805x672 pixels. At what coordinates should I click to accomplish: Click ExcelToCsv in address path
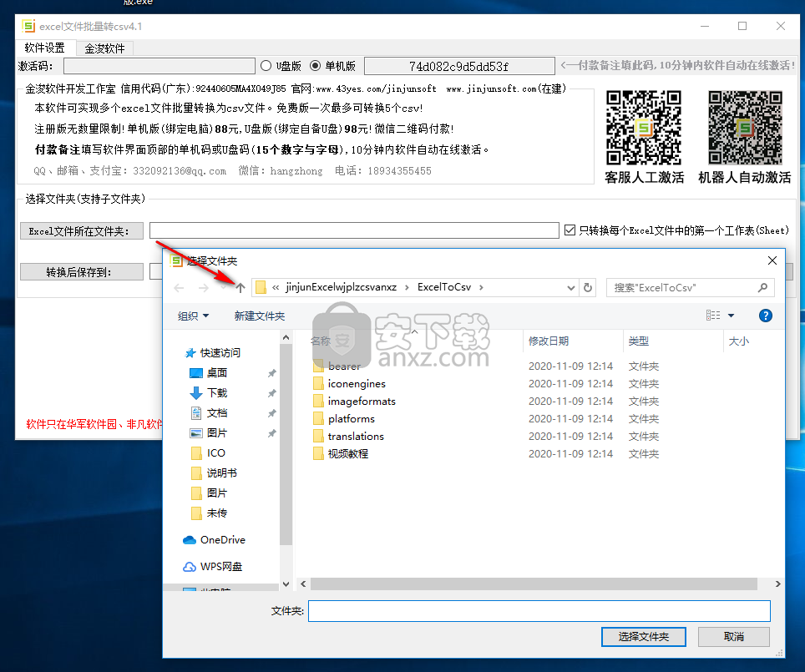coord(444,287)
